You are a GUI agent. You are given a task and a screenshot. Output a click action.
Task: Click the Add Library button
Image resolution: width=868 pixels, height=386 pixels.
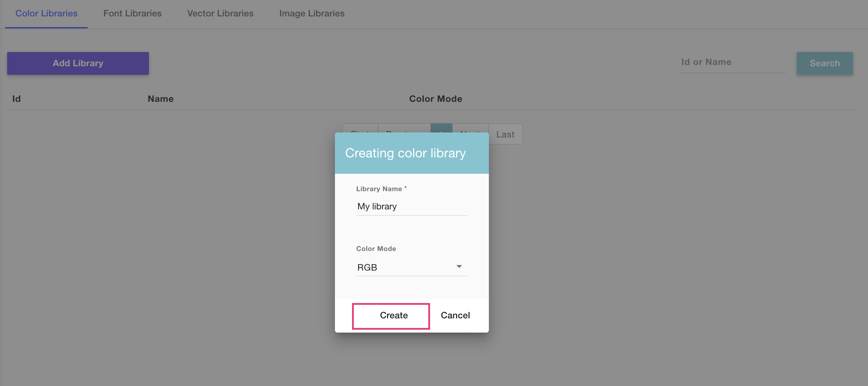click(78, 63)
